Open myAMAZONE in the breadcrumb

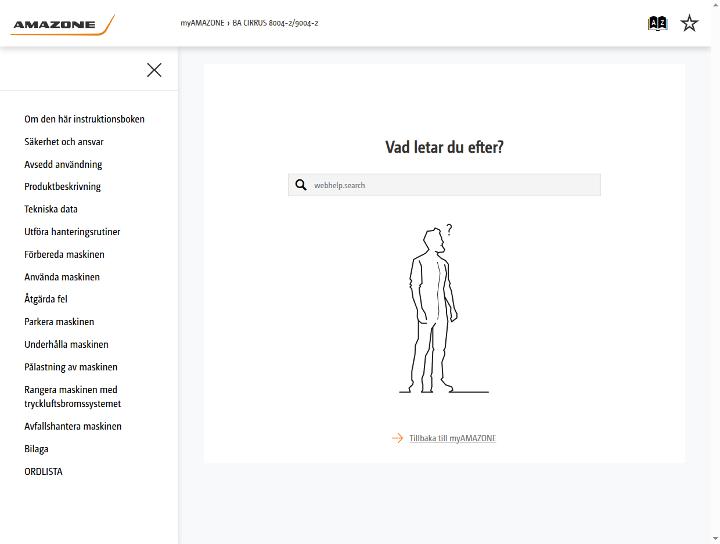tap(202, 23)
